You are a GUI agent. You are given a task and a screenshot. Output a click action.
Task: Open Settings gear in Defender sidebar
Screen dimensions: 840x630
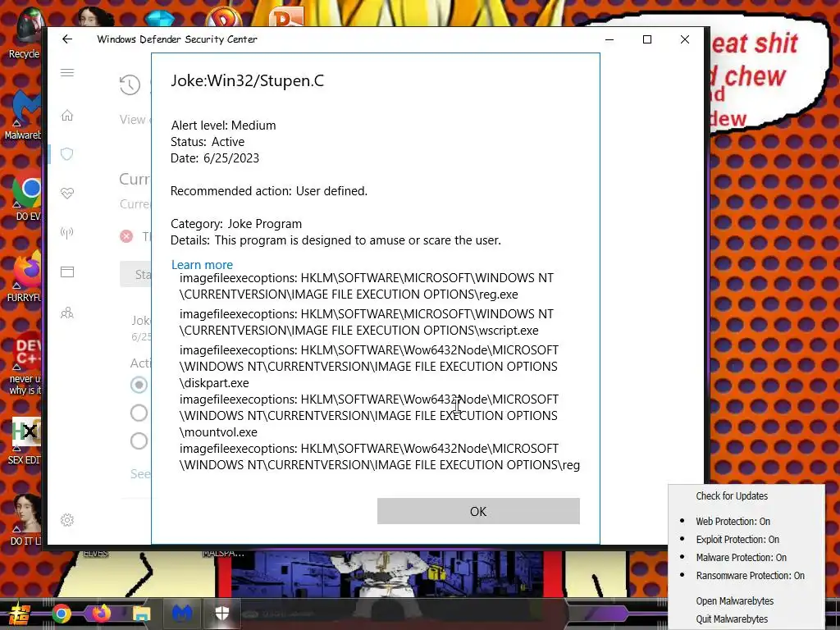pyautogui.click(x=67, y=520)
